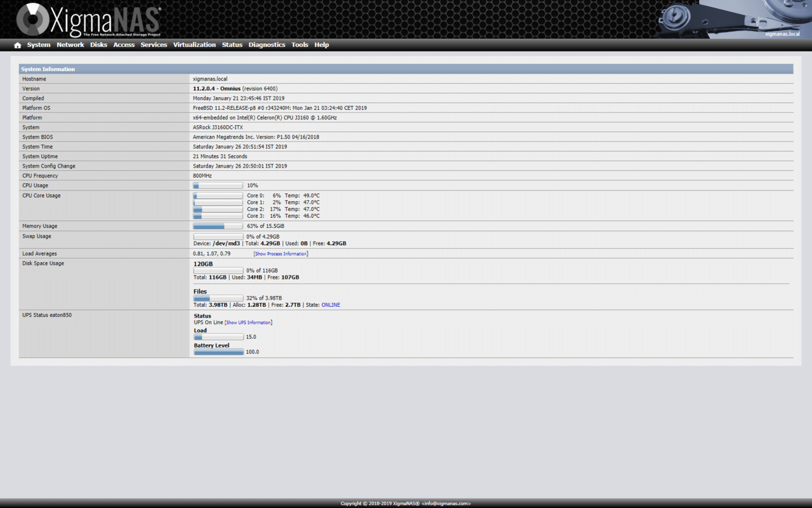
Task: Click the Battery Level progress bar
Action: coord(218,352)
